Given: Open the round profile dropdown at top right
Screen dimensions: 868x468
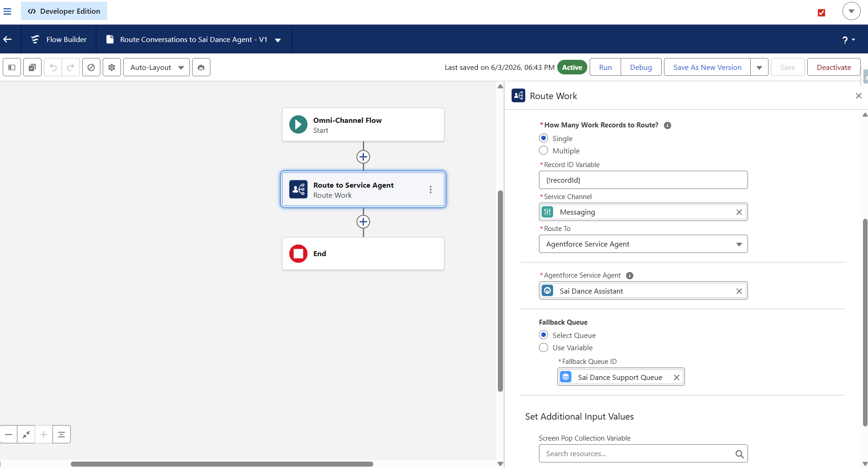Looking at the screenshot, I should (x=851, y=11).
